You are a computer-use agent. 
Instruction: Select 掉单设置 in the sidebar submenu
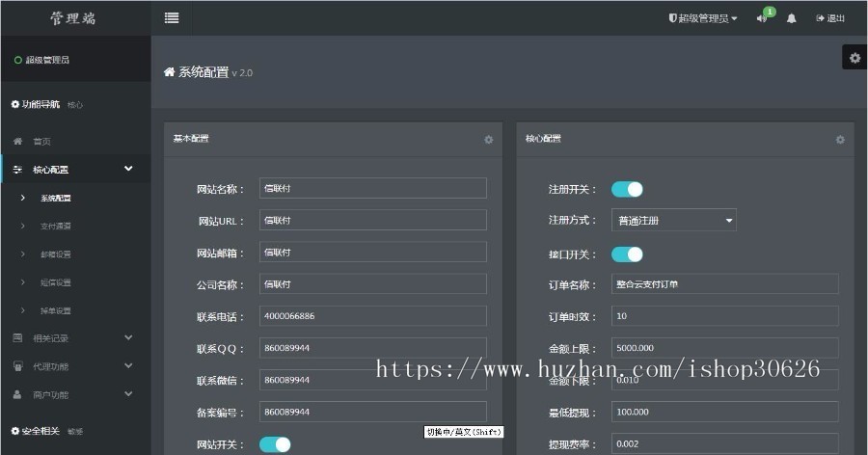[55, 310]
